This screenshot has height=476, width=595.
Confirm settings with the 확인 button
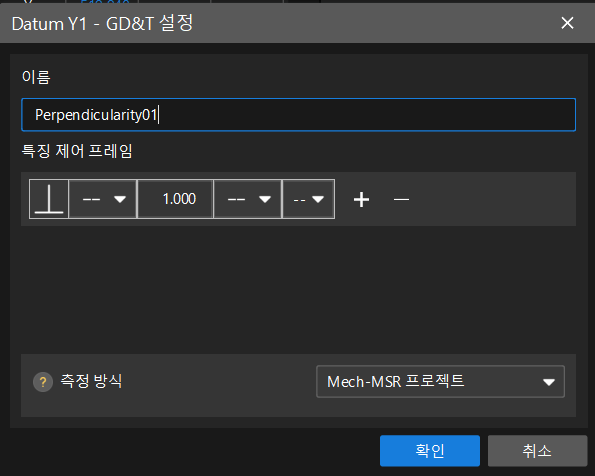[x=430, y=451]
